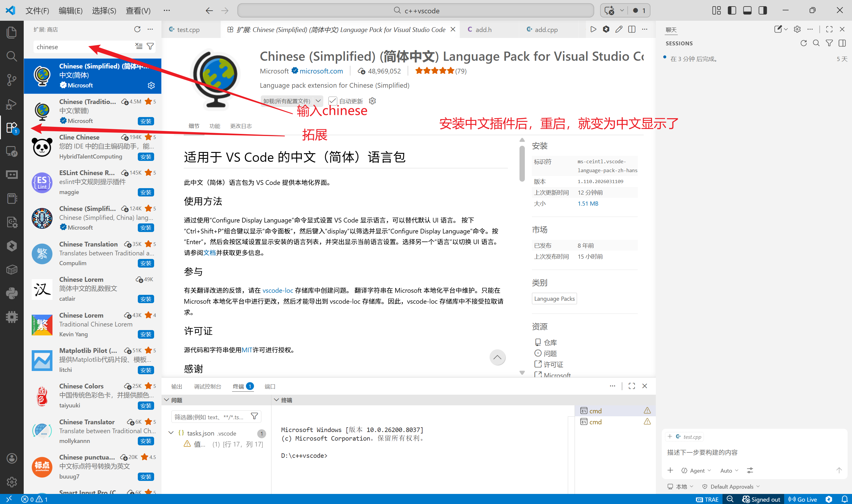Collapse the Terminal section header
852x504 pixels.
point(276,400)
